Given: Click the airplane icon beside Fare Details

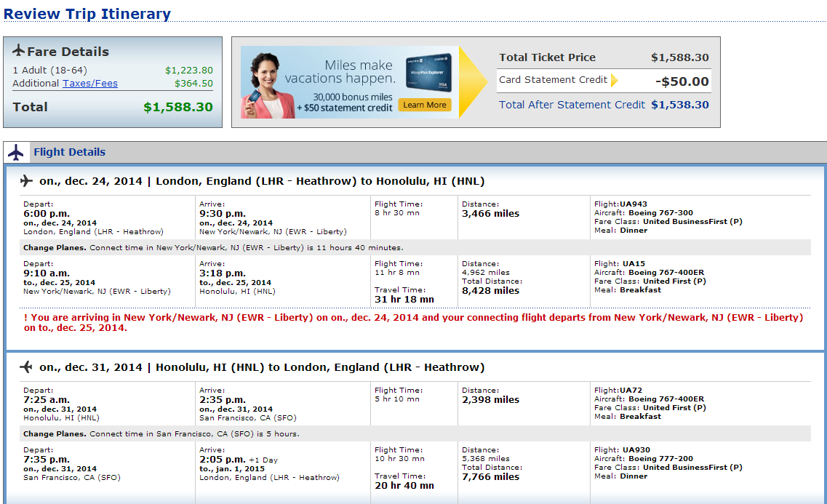Looking at the screenshot, I should point(19,52).
